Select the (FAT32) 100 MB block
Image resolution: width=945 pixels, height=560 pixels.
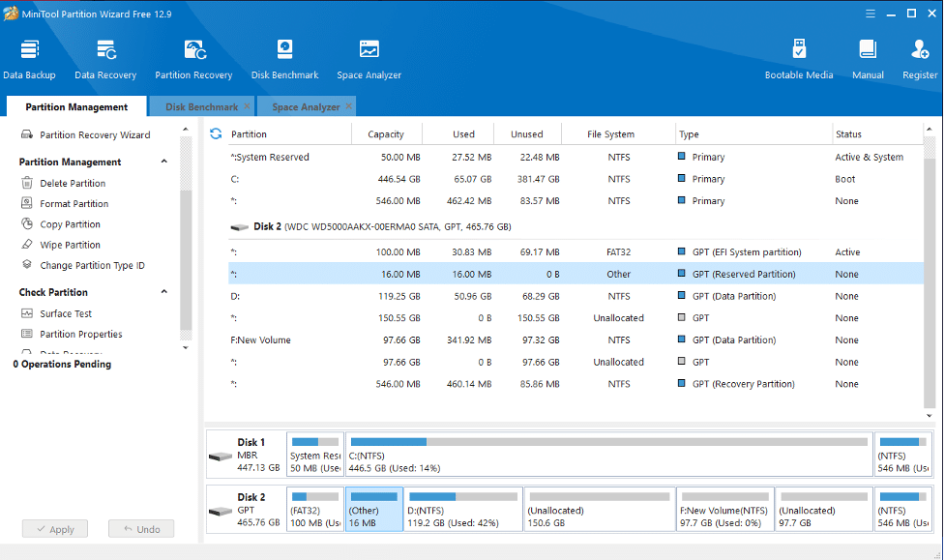315,510
